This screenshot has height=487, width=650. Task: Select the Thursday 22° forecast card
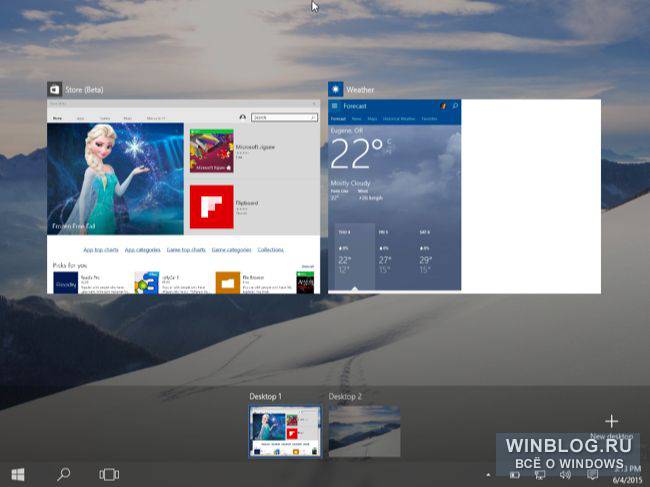coord(354,257)
